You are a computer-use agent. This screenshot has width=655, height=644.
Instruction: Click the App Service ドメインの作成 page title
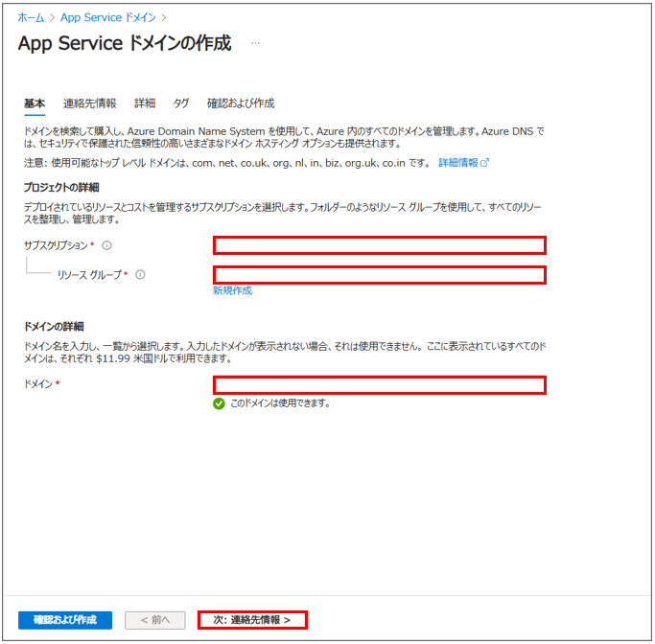coord(125,43)
